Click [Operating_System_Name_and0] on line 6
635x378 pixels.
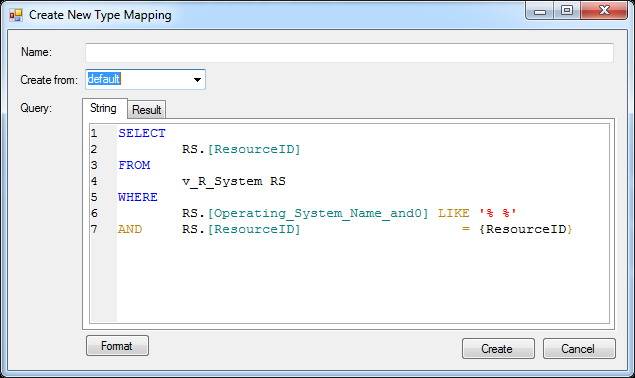318,214
